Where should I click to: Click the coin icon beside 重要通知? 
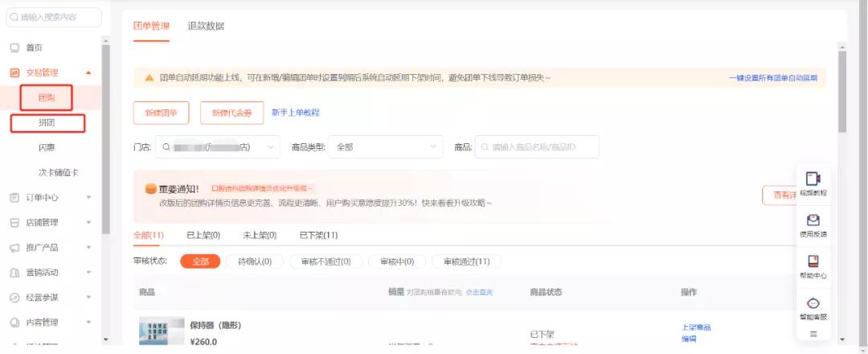150,189
